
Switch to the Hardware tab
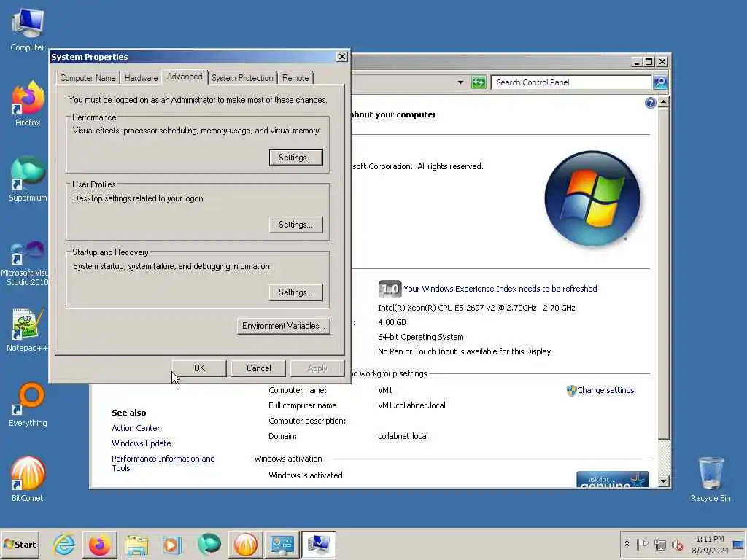pyautogui.click(x=141, y=77)
